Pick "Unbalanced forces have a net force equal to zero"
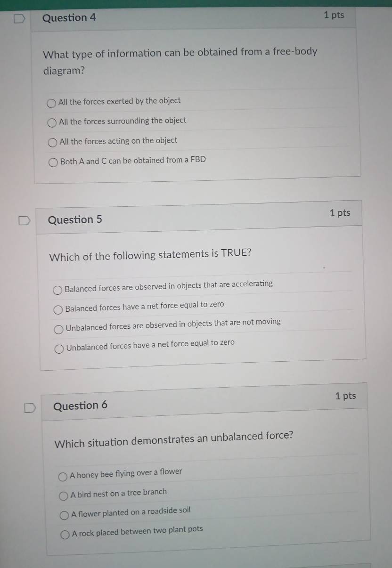The image size is (392, 568). [60, 349]
